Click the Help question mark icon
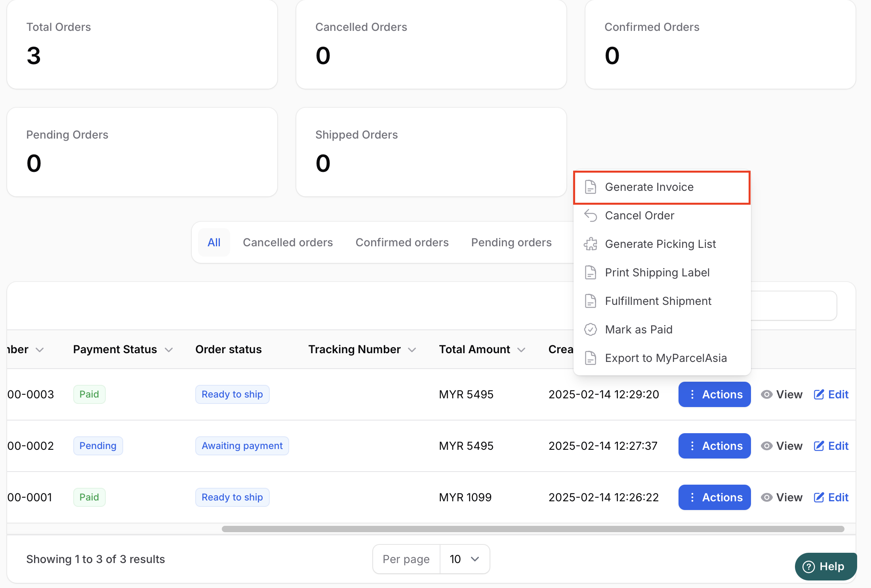Viewport: 871px width, 588px height. pos(808,567)
